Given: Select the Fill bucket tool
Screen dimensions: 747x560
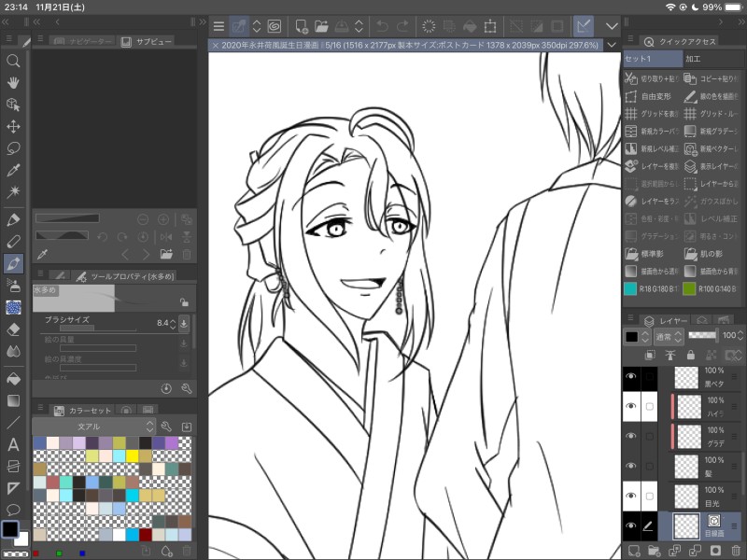Looking at the screenshot, I should [x=13, y=379].
